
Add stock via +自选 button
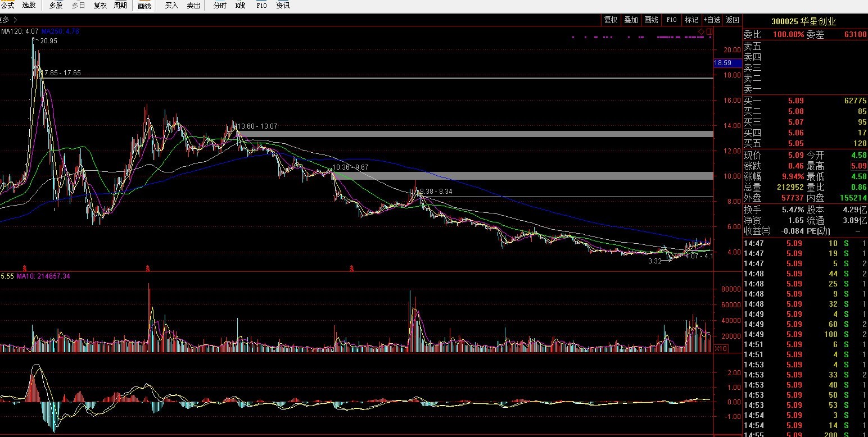pos(712,20)
